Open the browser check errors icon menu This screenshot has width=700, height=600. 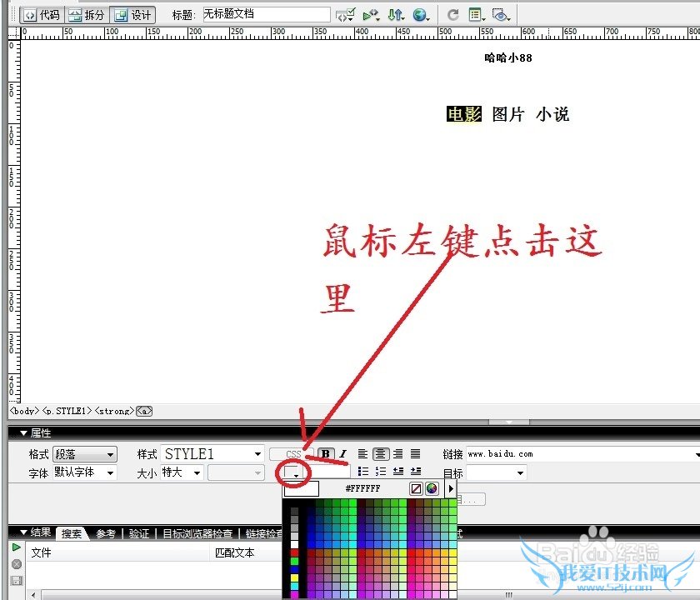pyautogui.click(x=346, y=15)
